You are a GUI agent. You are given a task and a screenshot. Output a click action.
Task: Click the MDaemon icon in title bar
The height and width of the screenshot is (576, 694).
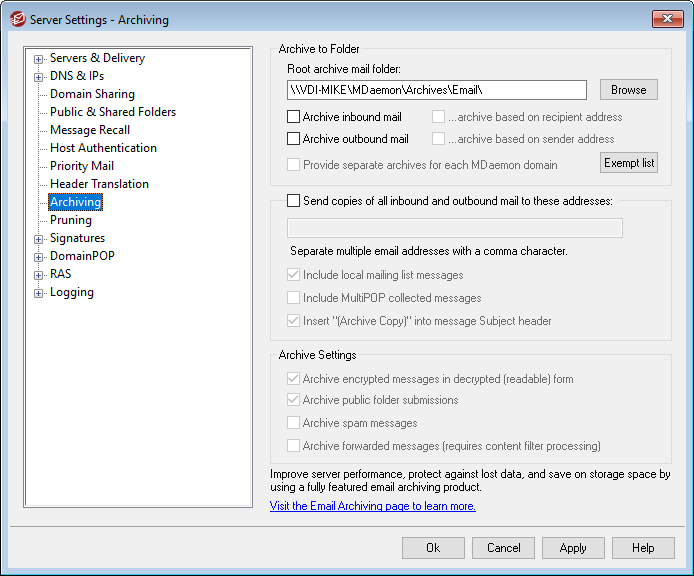tap(17, 19)
